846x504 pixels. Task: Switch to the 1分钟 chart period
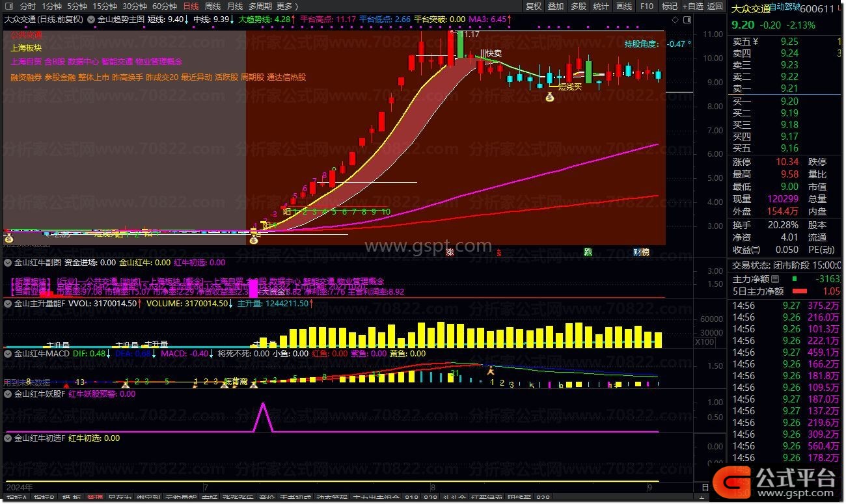click(52, 6)
